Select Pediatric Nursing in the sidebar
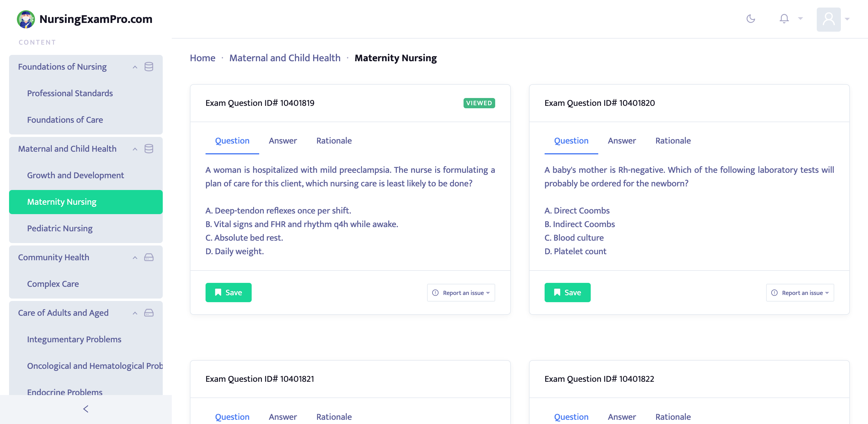 [x=60, y=228]
